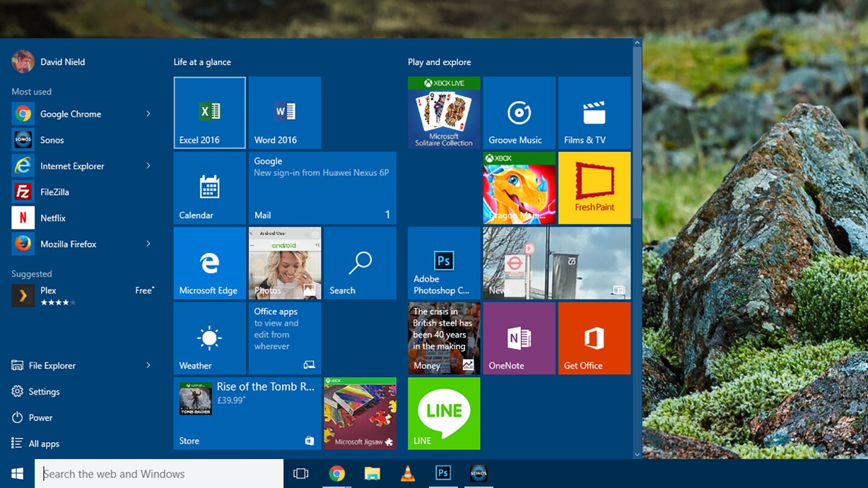Click the Life at a glance heading
Image resolution: width=868 pixels, height=488 pixels.
coord(202,62)
